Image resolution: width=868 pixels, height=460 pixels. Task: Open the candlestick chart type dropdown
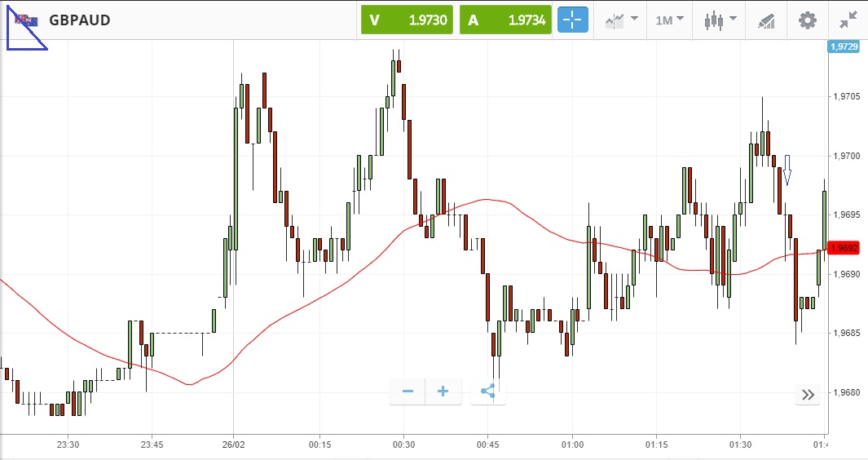(x=719, y=20)
